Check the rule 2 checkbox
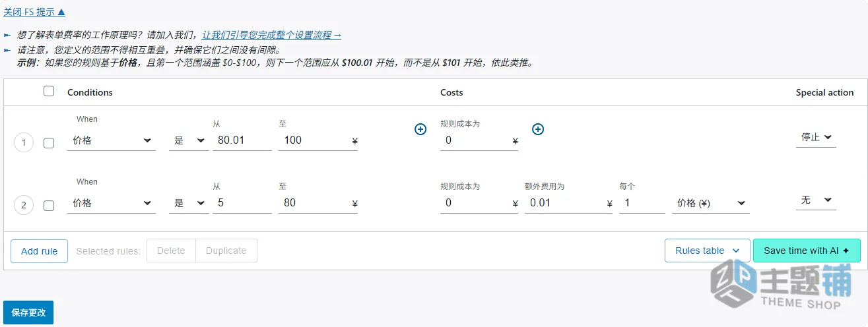 (49, 206)
